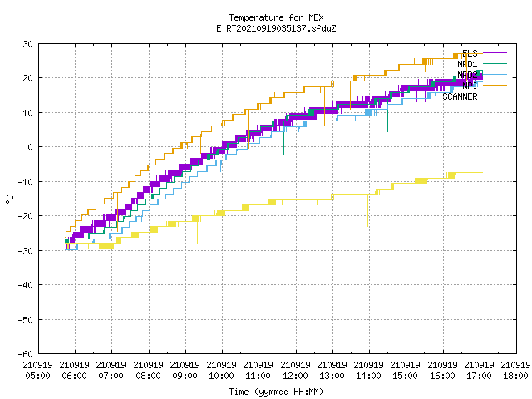
Task: Click the green NPD1 downward spike near 14:30
Action: (388, 116)
